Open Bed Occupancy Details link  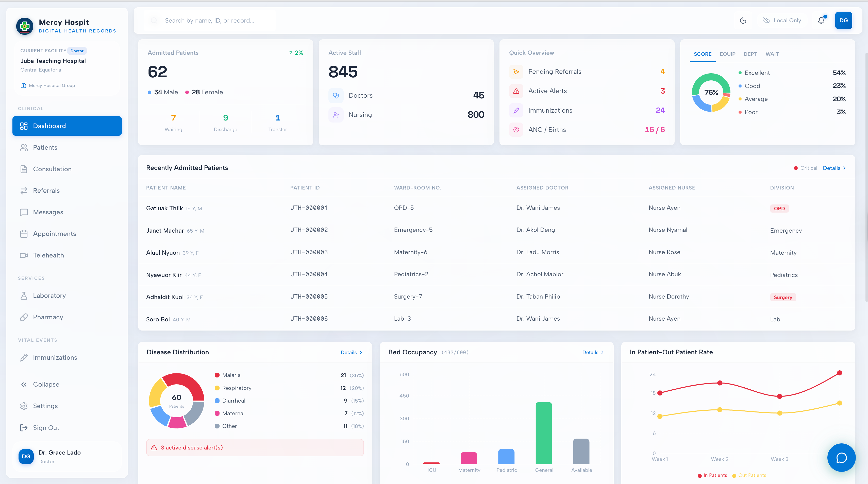click(x=593, y=353)
